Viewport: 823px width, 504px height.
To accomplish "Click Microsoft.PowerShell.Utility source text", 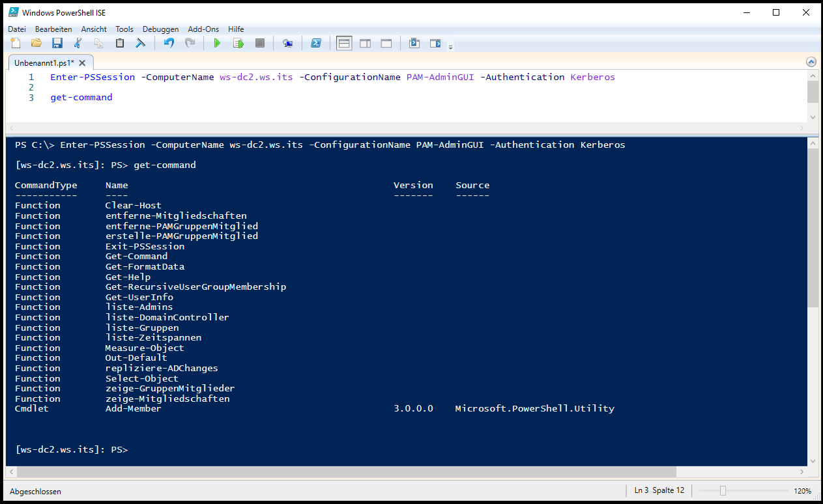I will point(535,408).
